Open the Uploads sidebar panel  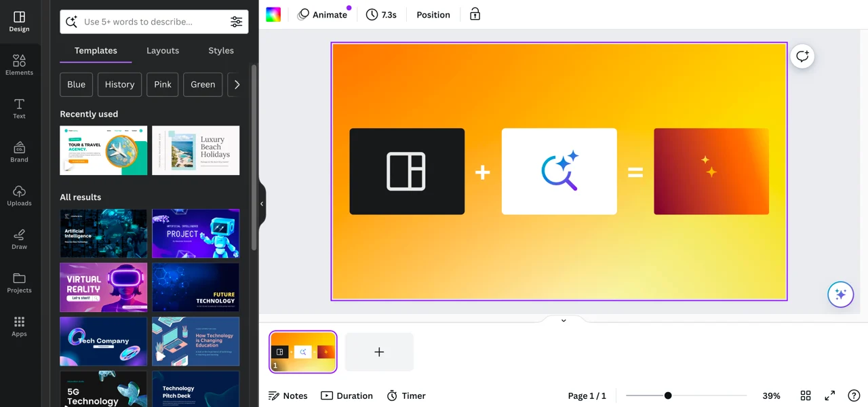tap(19, 195)
